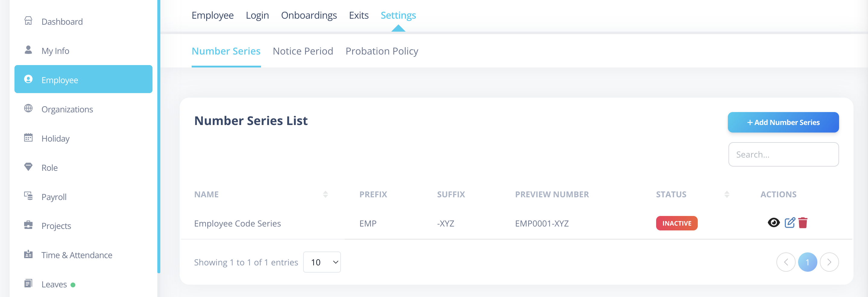Viewport: 868px width, 297px height.
Task: Open the Probation Policy sub-tab
Action: tap(382, 51)
